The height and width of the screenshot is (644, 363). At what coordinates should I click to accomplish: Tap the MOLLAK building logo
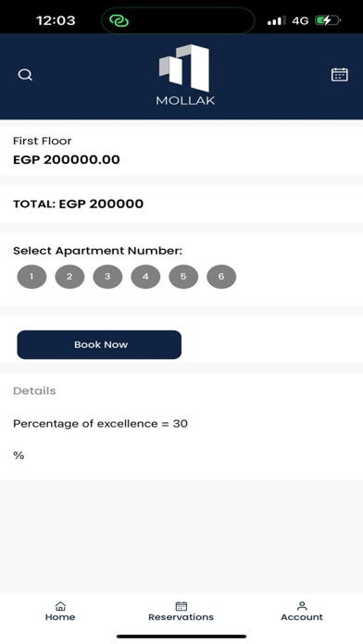pos(185,74)
